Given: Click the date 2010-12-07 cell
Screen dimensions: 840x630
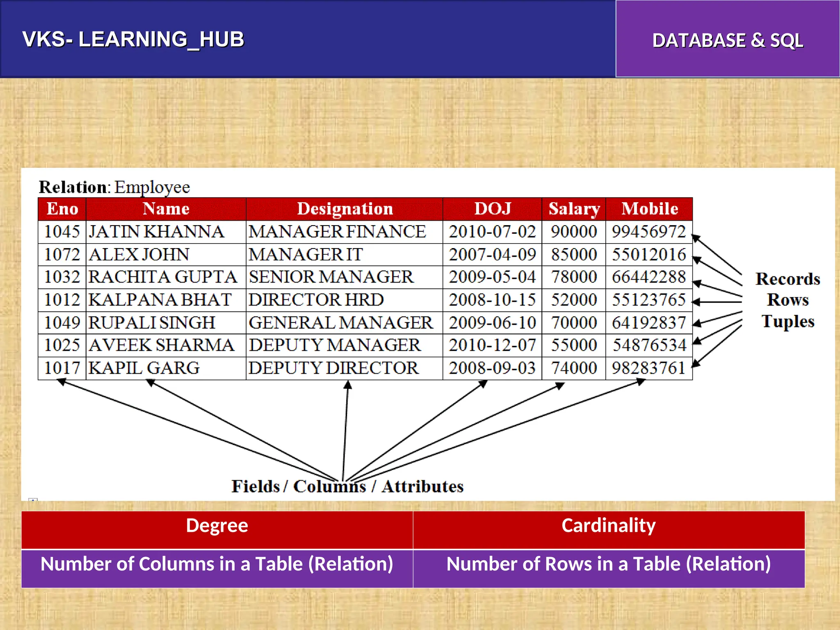Looking at the screenshot, I should coord(492,345).
